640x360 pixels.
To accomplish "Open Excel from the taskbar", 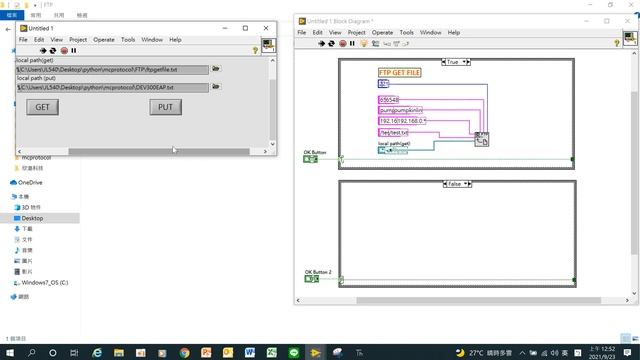I will coord(271,353).
